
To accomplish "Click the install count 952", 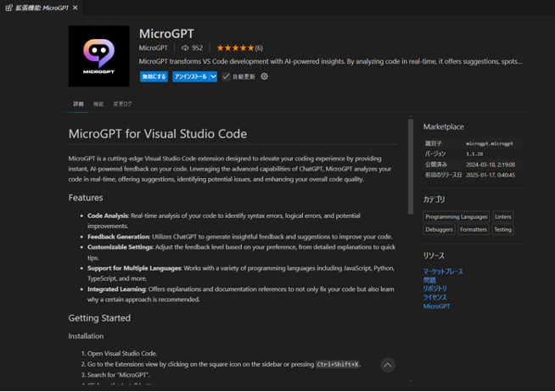I will [197, 48].
